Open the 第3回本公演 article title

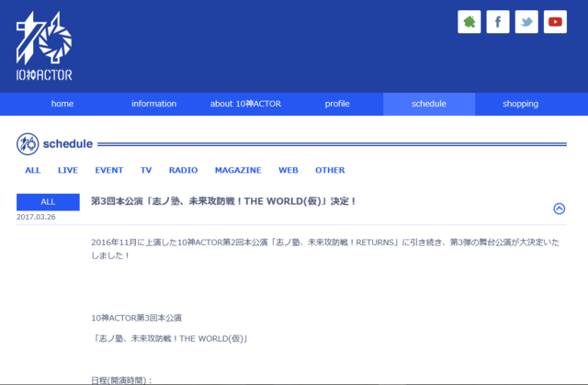pos(223,201)
